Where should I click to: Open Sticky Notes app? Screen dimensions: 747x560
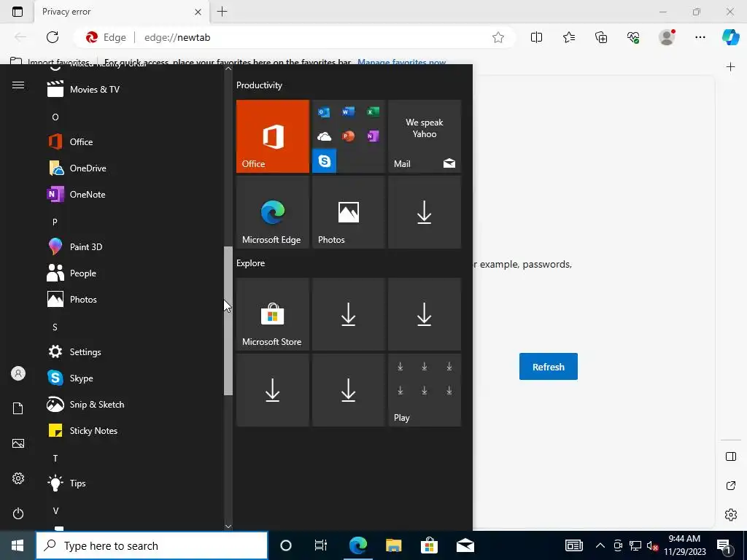[x=128, y=430]
